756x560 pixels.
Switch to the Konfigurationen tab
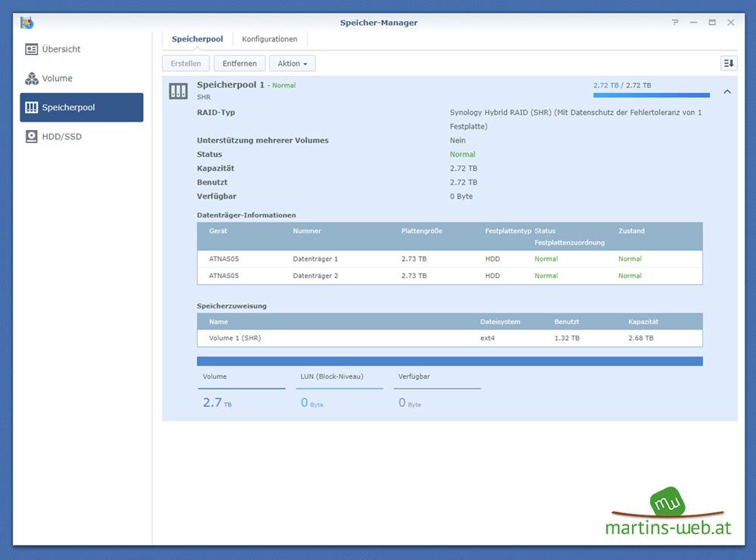point(270,39)
